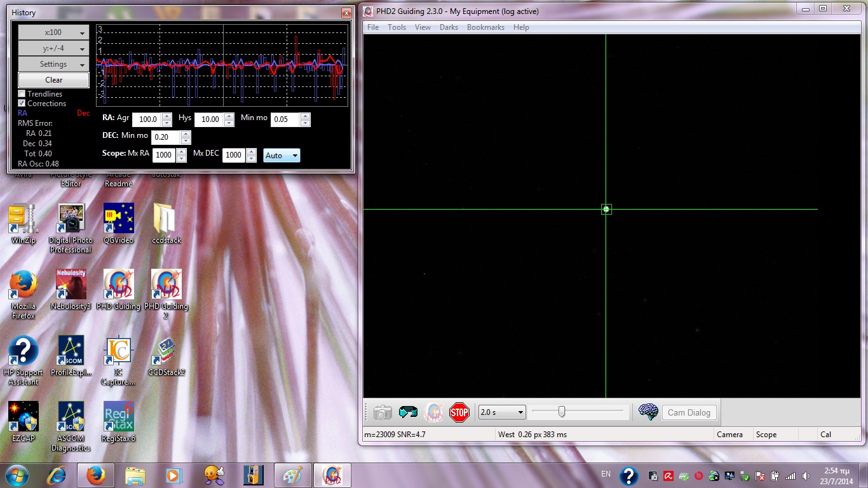Click the telescope connect arrows icon

[x=408, y=412]
